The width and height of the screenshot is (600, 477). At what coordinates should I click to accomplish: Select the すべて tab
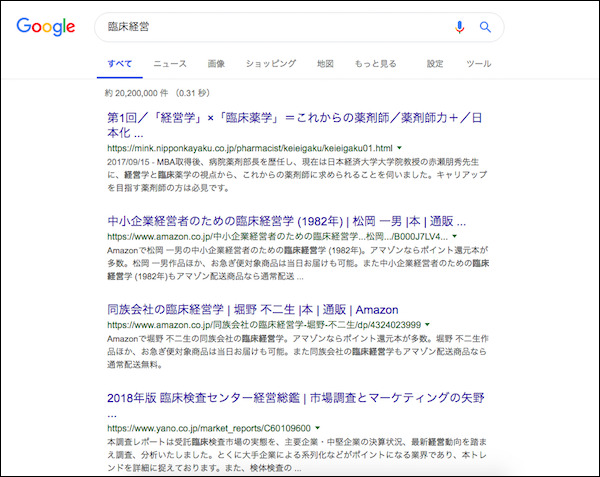tap(120, 63)
